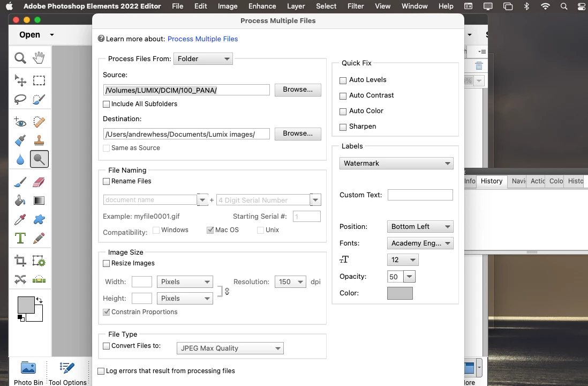Pick watermark Color swatch
This screenshot has width=588, height=386.
pos(399,293)
